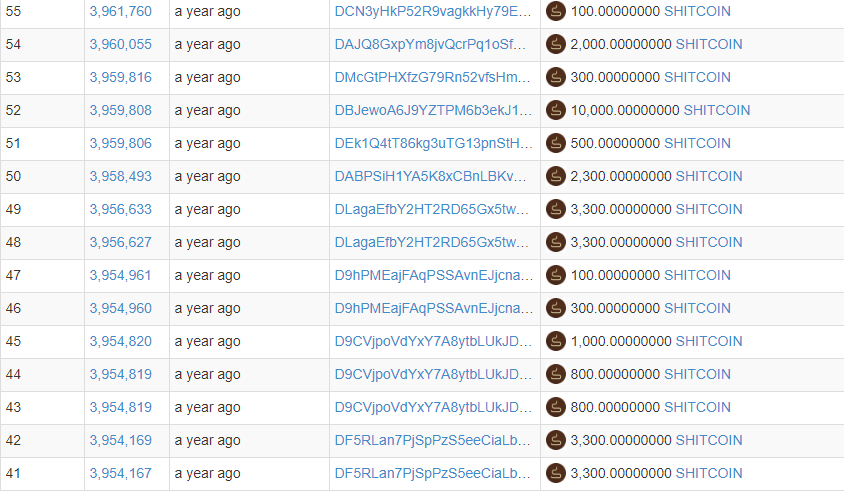Open block 3,959,808

coord(121,110)
